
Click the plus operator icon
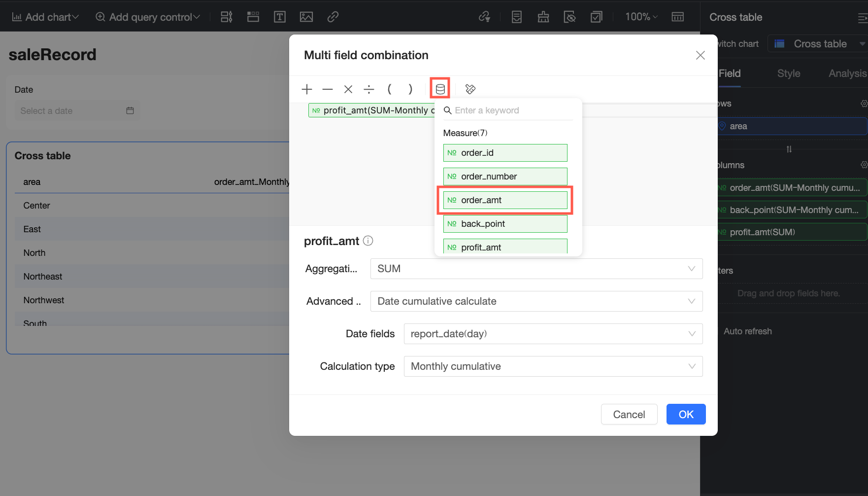(307, 89)
